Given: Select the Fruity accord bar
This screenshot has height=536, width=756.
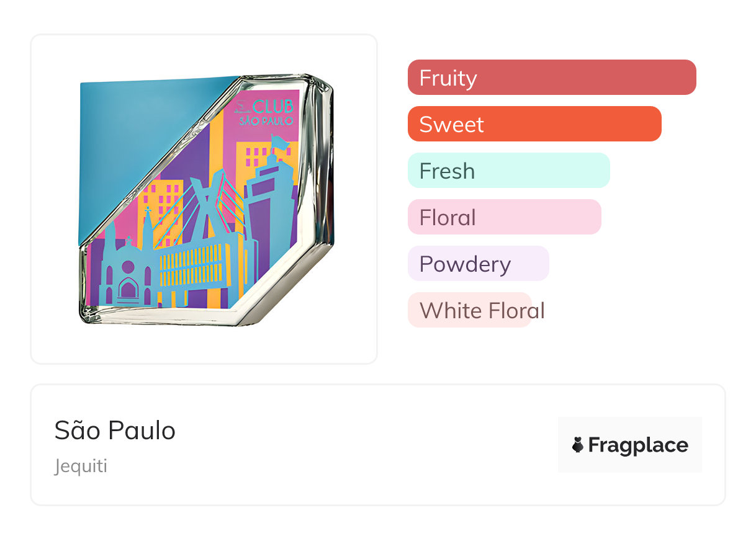Looking at the screenshot, I should 551,78.
